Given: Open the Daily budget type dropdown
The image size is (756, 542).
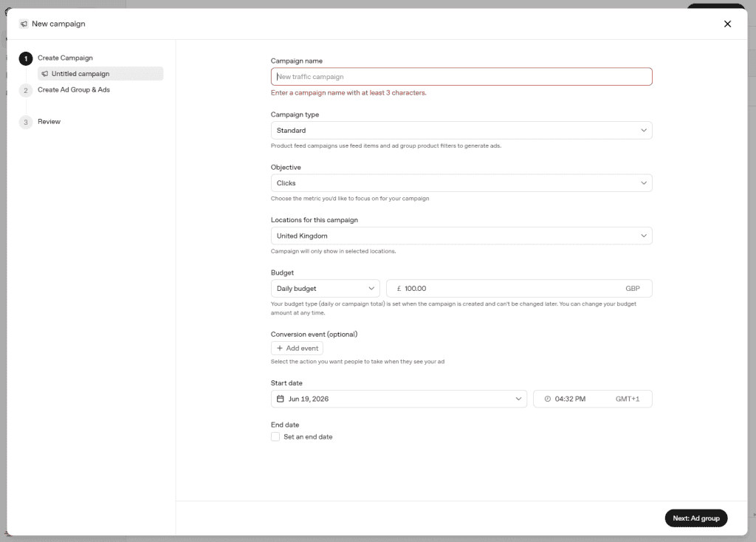Looking at the screenshot, I should pos(325,289).
